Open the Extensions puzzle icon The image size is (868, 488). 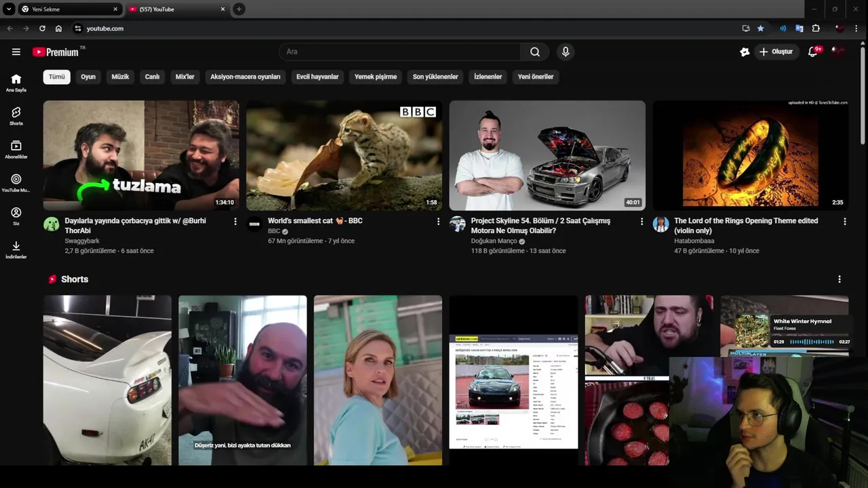click(x=816, y=28)
